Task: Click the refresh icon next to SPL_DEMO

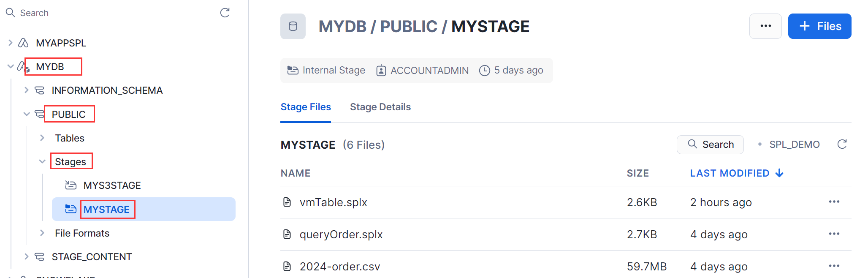Action: click(842, 144)
